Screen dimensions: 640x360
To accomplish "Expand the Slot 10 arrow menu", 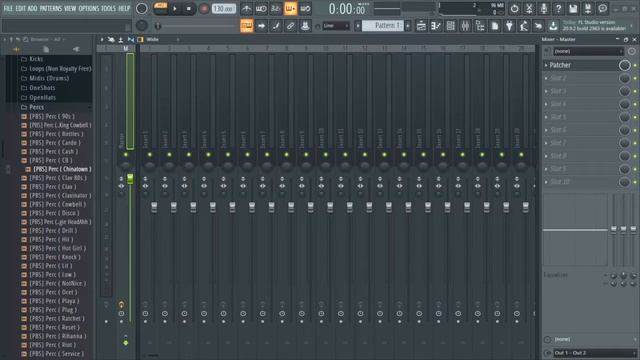I will (x=546, y=182).
